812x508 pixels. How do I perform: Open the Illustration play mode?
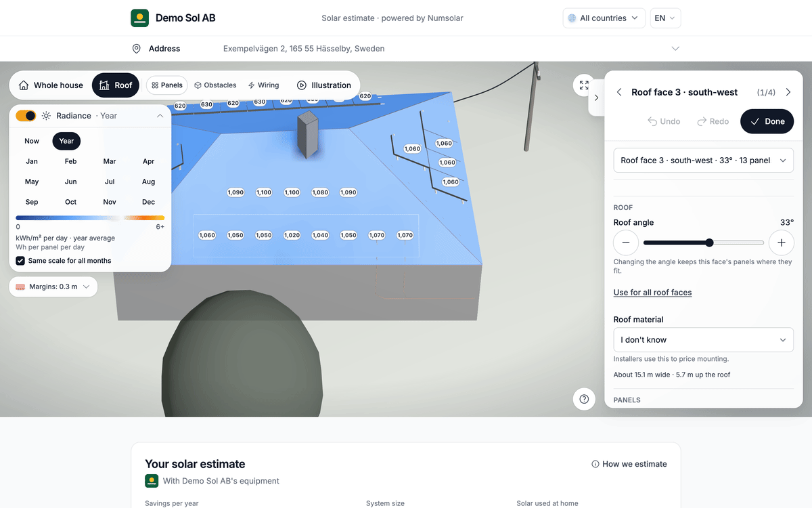(324, 85)
